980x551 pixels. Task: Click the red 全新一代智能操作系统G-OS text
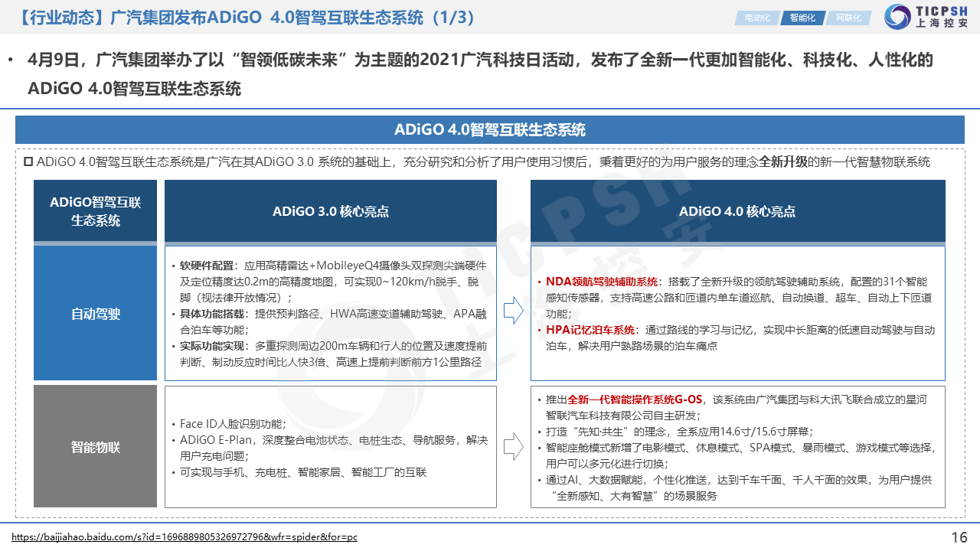635,399
